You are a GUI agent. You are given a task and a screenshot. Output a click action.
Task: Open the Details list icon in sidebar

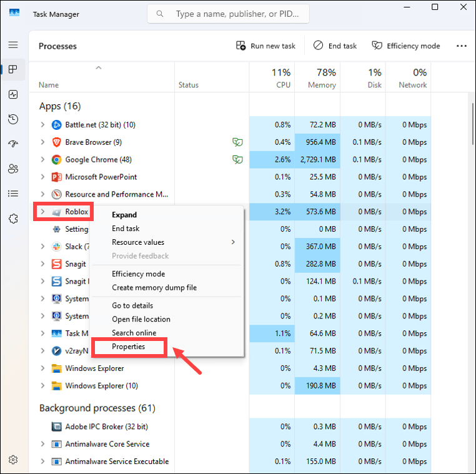pos(13,194)
